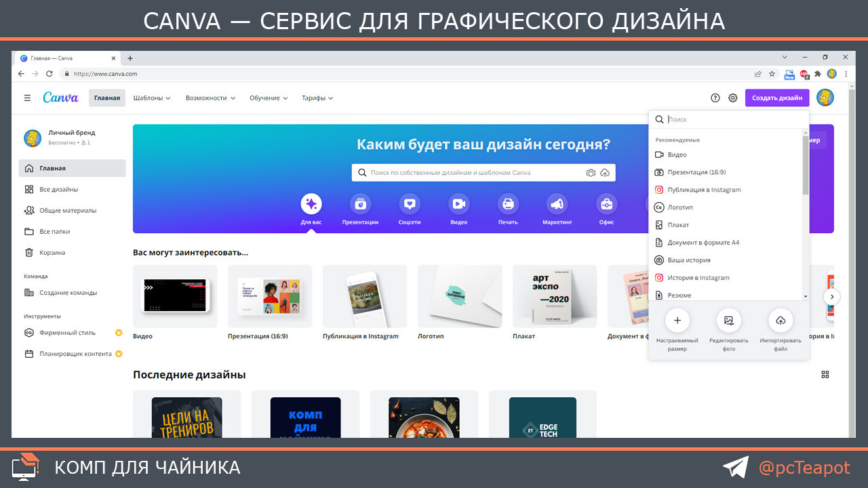Open the Плакат suggestion thumbnail
868x488 pixels.
click(555, 296)
